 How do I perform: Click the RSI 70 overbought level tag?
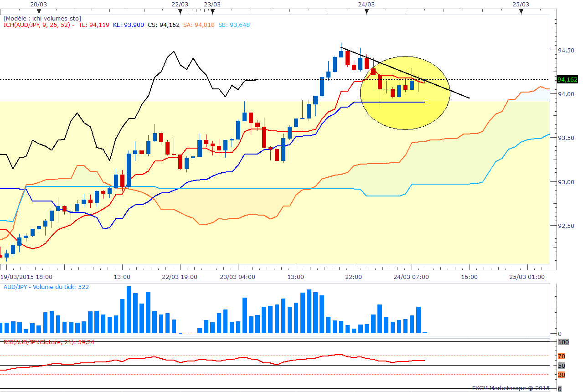tap(562, 356)
